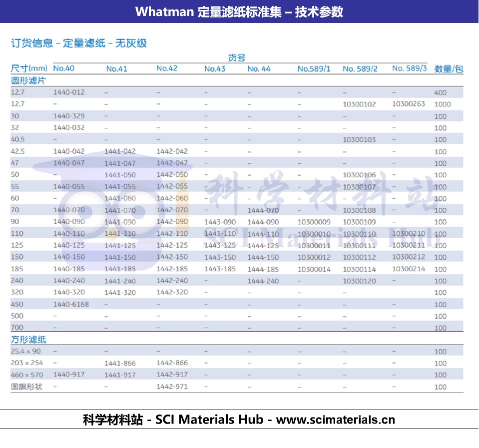Click part number '10300102'
This screenshot has width=479, height=448.
359,104
